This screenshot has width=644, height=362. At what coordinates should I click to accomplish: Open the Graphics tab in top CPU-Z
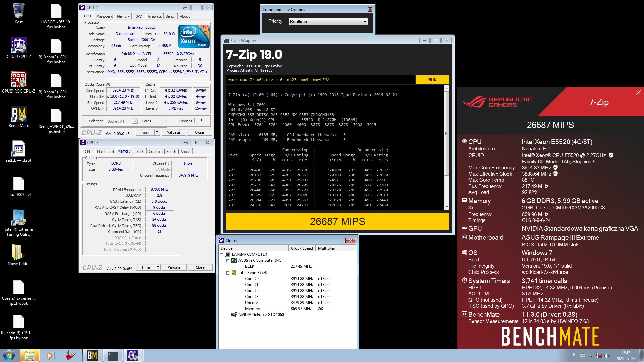tap(155, 16)
